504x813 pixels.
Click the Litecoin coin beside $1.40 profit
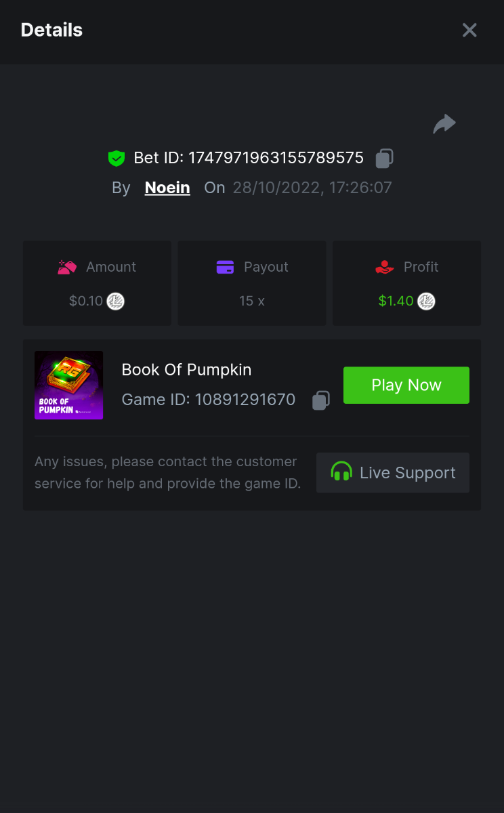pos(426,301)
